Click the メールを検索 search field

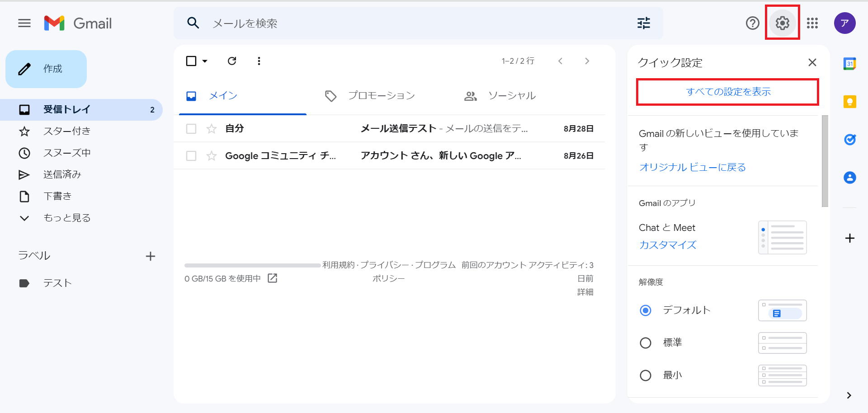tap(407, 23)
